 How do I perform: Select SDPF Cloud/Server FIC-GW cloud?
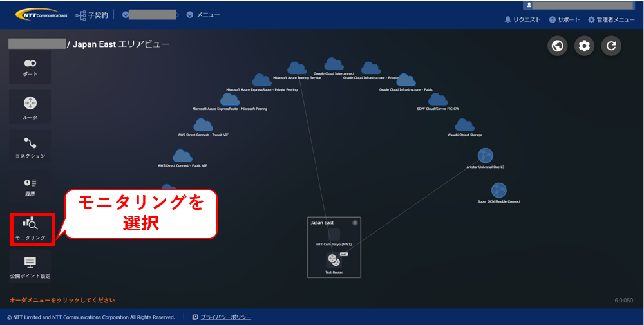click(438, 99)
